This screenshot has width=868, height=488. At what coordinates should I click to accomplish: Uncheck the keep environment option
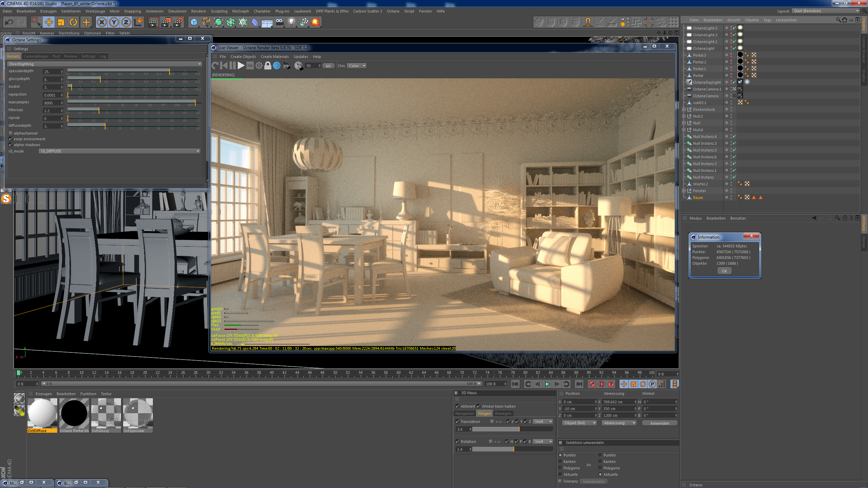(11, 139)
